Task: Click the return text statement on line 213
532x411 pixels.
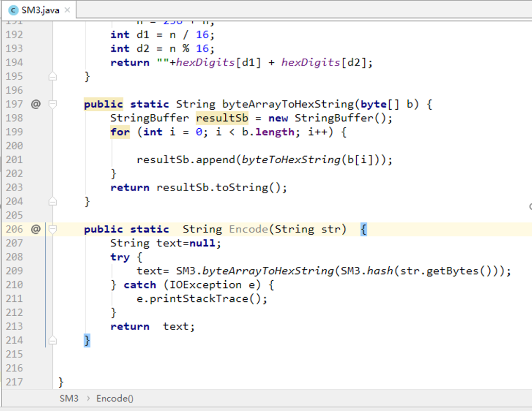Action: pos(149,326)
